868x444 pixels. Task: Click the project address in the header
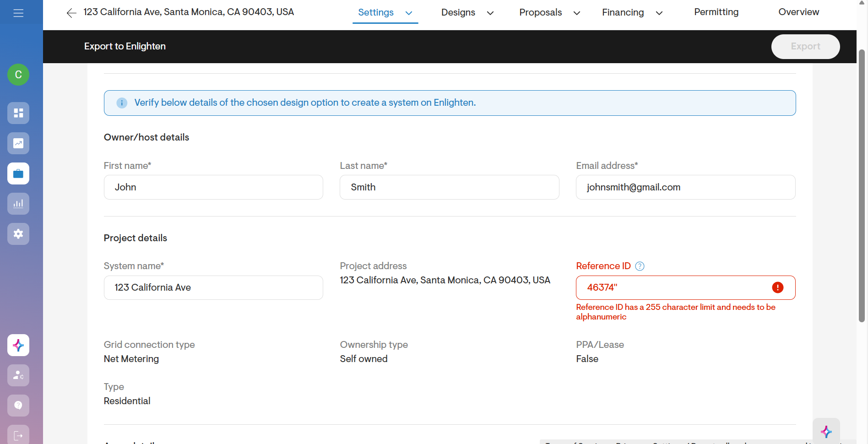(x=189, y=12)
